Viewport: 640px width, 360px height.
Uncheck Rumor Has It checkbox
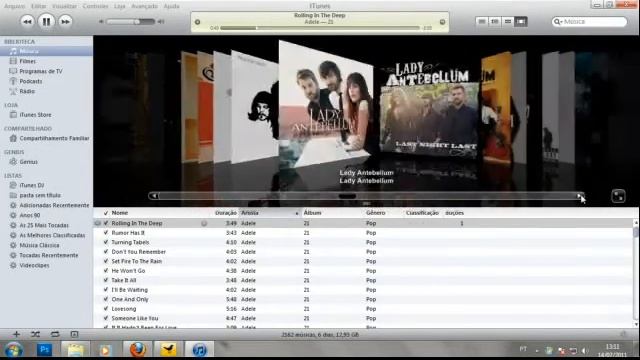(x=106, y=233)
